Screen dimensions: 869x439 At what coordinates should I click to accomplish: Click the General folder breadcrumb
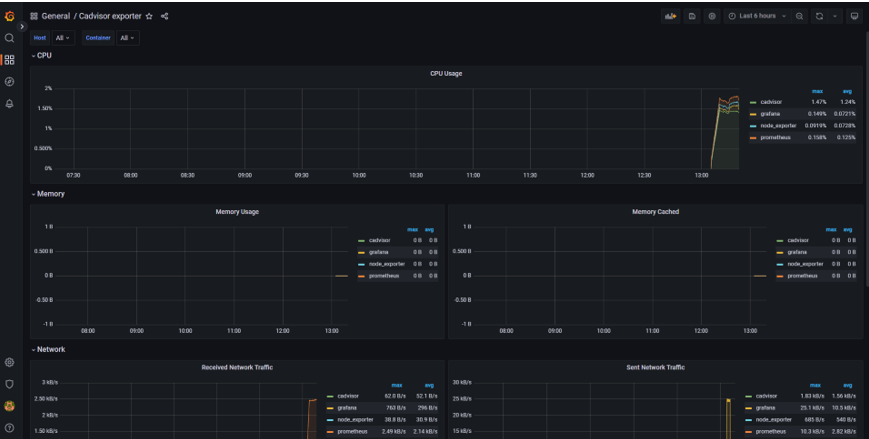pyautogui.click(x=56, y=16)
